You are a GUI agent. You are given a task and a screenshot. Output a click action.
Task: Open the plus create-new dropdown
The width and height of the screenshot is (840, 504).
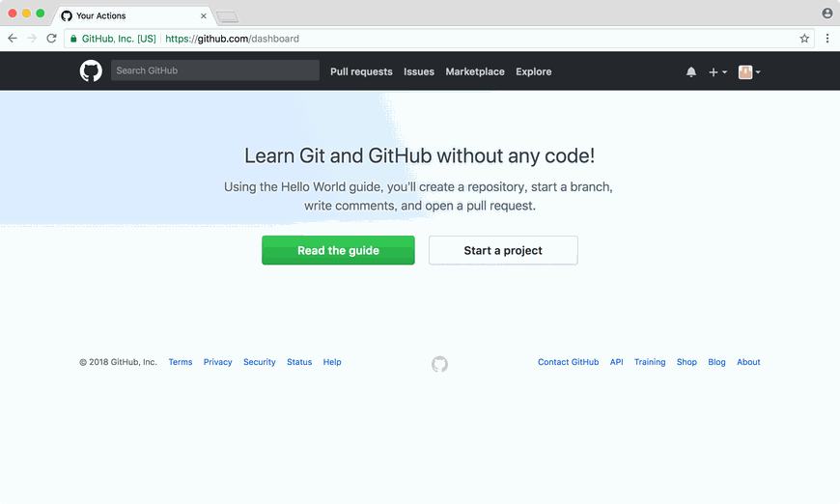coord(717,71)
